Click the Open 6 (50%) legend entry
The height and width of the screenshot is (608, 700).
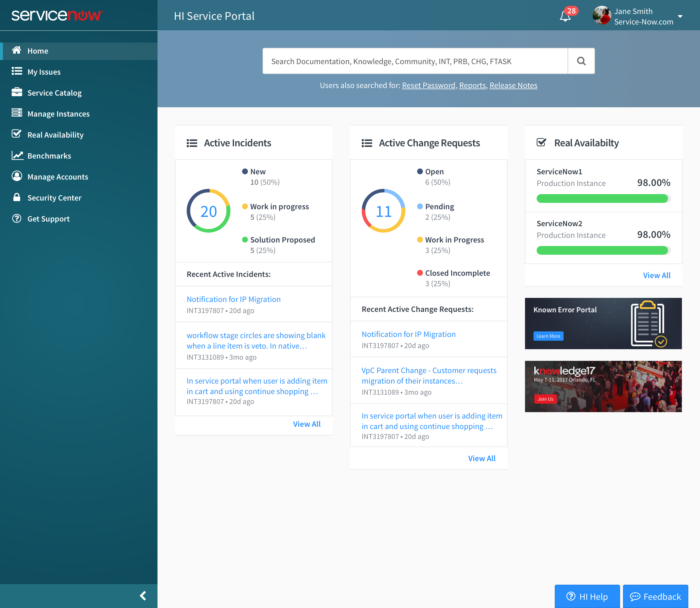click(433, 176)
